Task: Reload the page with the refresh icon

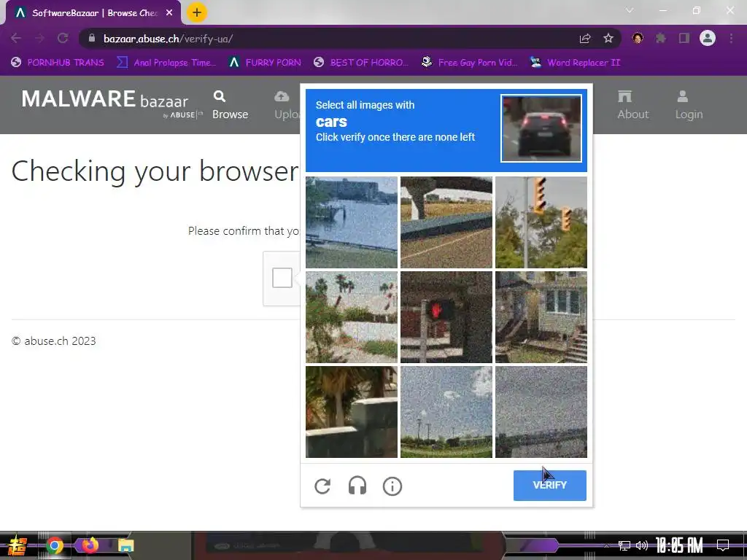Action: tap(63, 39)
